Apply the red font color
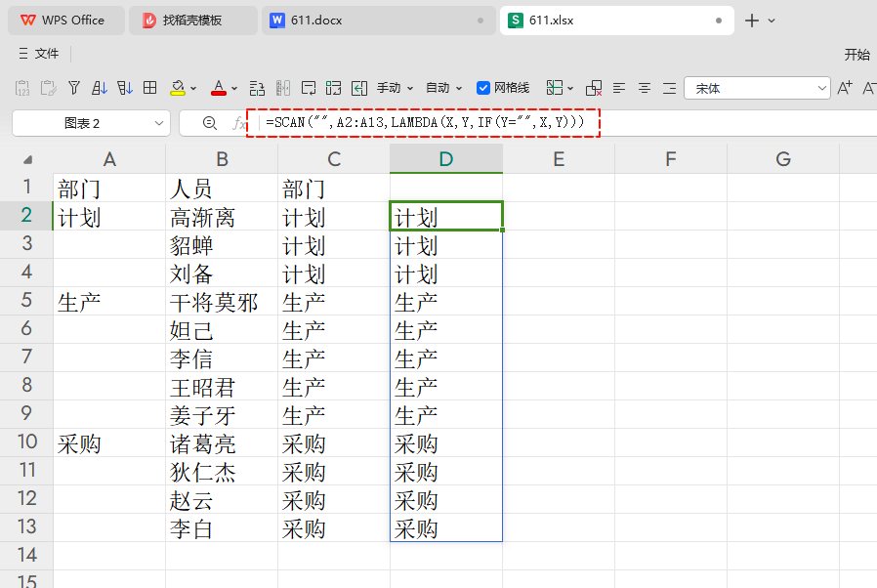The image size is (877, 588). [219, 88]
